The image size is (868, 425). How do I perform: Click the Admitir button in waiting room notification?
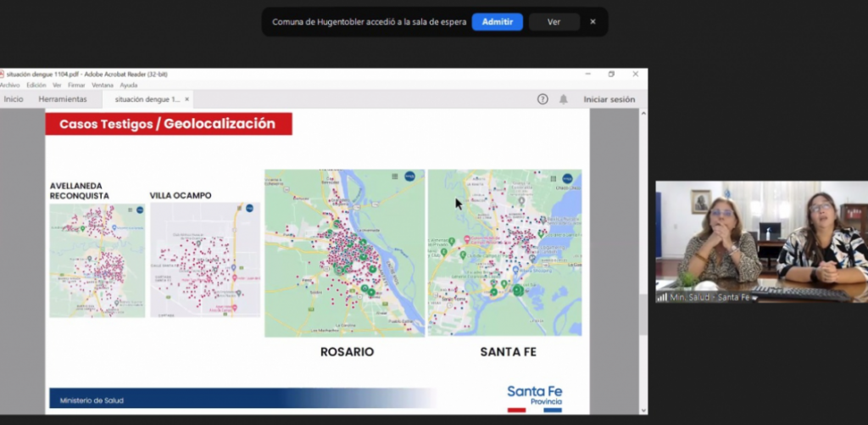coord(497,22)
